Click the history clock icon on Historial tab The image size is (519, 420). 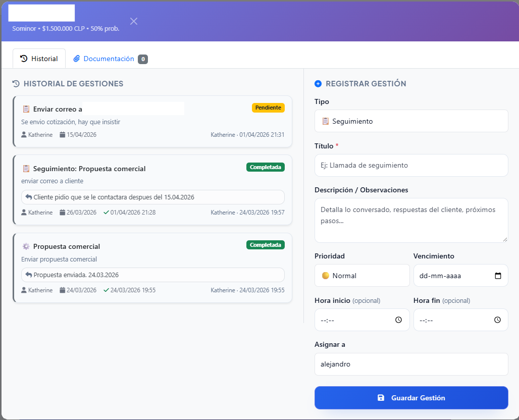point(24,59)
